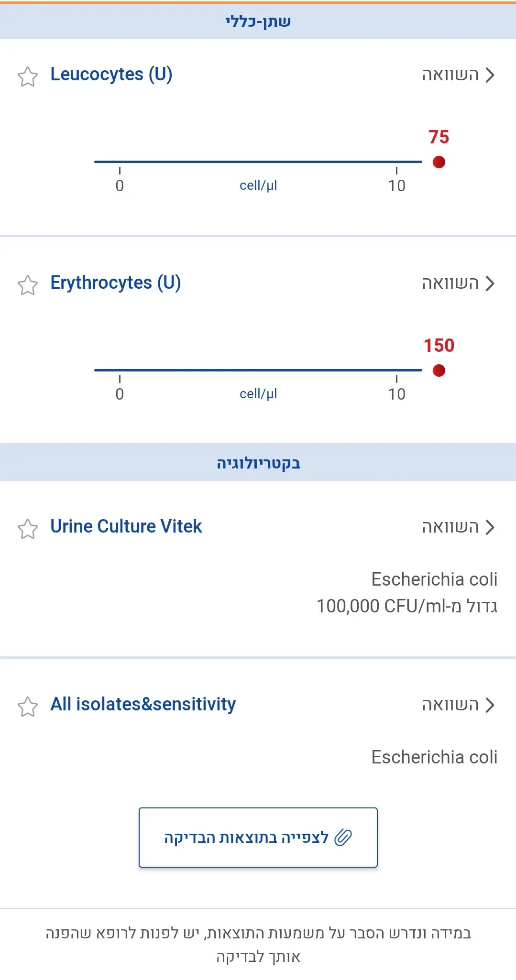The width and height of the screenshot is (516, 980).
Task: Select the Urine Culture Vitek title
Action: pos(126,526)
